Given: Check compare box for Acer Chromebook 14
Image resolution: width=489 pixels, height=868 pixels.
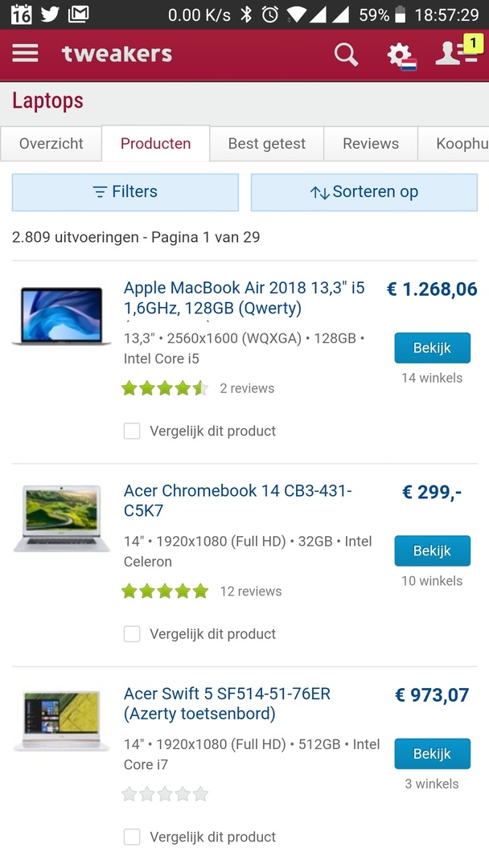Looking at the screenshot, I should pyautogui.click(x=132, y=634).
